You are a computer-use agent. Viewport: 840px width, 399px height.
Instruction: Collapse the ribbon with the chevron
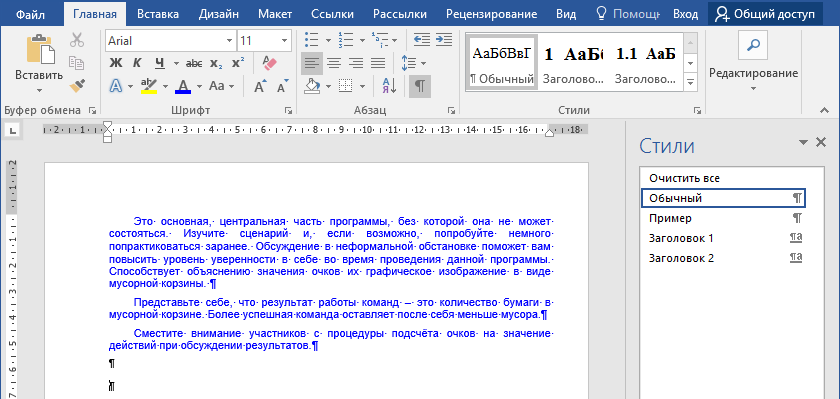click(823, 110)
